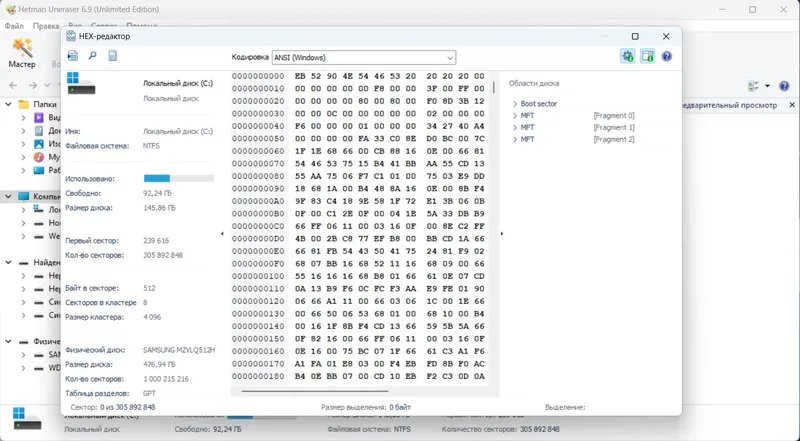Open the search magnifier in HEX editor
800x441 pixels.
[x=92, y=56]
